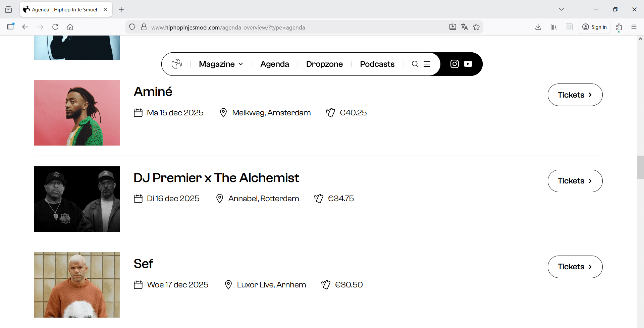This screenshot has width=644, height=328.
Task: Select the Agenda - Hiphop In Je Smoel tab
Action: point(66,9)
